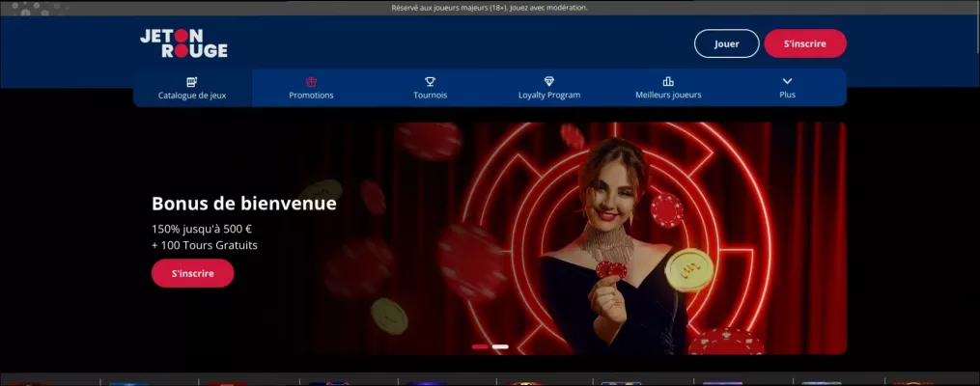Click the 18+ responsible gaming notice
980x386 pixels.
pos(490,8)
